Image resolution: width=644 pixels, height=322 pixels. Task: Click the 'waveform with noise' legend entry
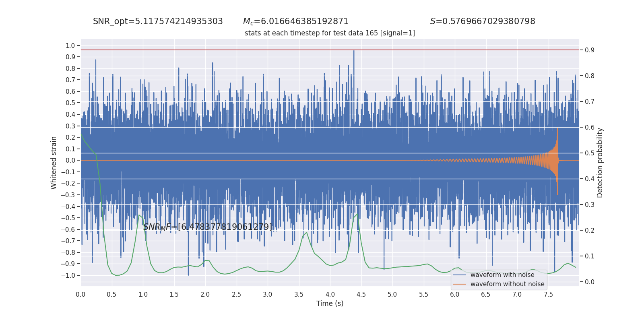[x=502, y=275]
